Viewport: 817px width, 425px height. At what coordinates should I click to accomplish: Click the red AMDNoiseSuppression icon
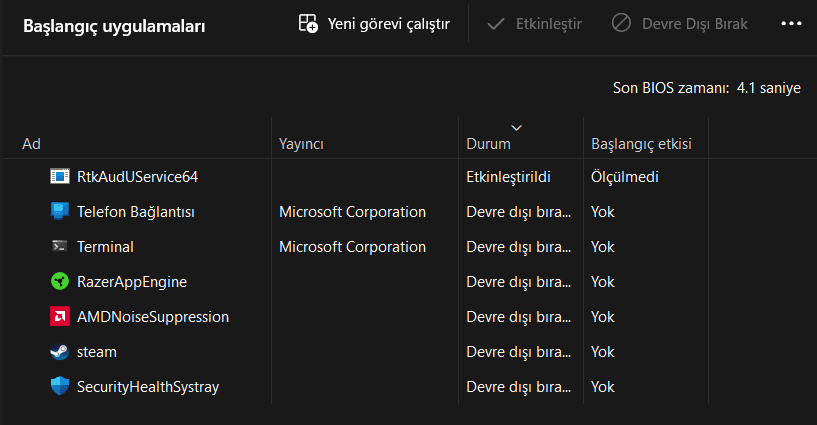60,317
